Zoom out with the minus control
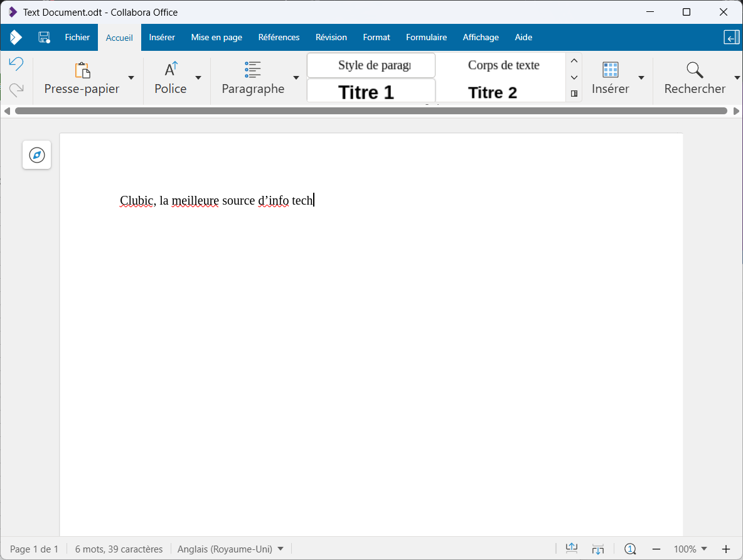 click(x=656, y=549)
